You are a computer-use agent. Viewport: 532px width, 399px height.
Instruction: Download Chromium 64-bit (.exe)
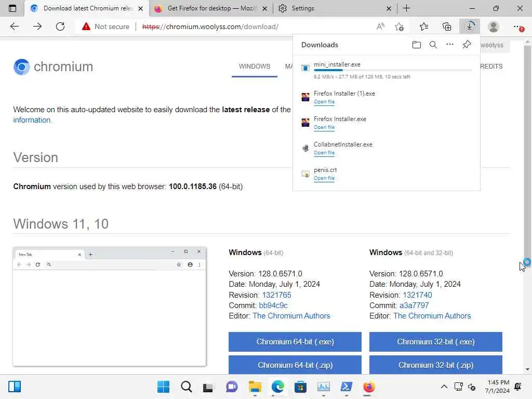[295, 342]
